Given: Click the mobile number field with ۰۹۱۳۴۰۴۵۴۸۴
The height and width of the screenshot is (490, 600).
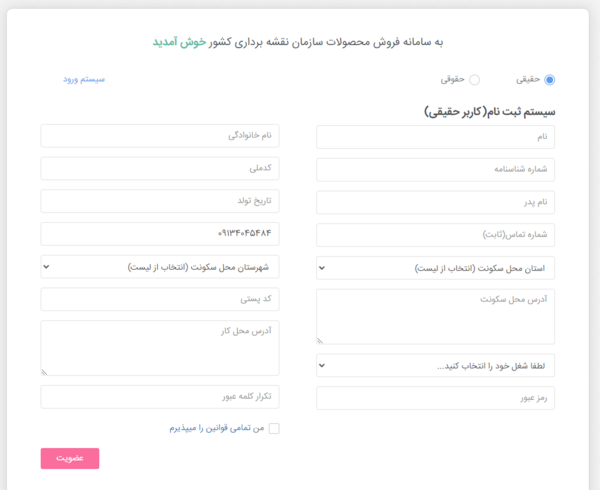Looking at the screenshot, I should 160,234.
